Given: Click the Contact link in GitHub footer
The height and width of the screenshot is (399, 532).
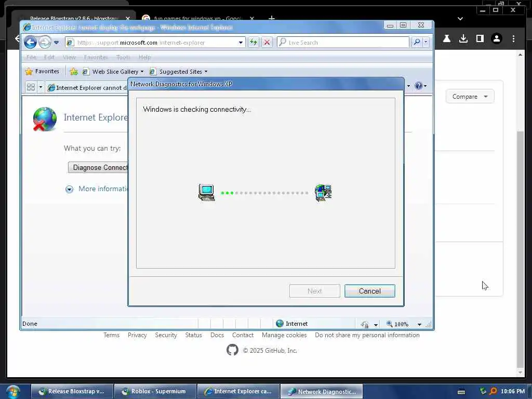Looking at the screenshot, I should point(243,335).
